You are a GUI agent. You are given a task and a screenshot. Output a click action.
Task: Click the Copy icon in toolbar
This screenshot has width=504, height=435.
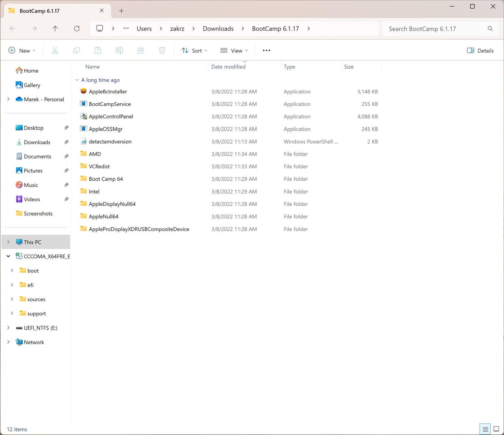tap(76, 51)
